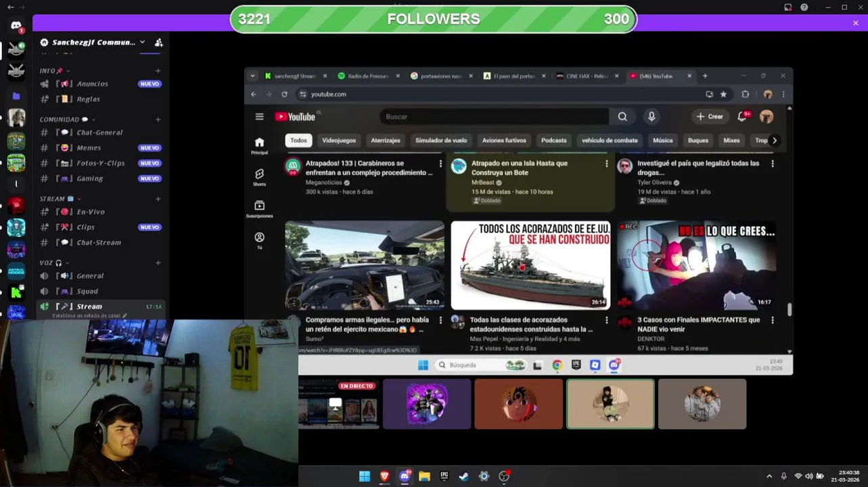Click the YouTube logo in shared screen
Image resolution: width=868 pixels, height=487 pixels.
point(295,116)
